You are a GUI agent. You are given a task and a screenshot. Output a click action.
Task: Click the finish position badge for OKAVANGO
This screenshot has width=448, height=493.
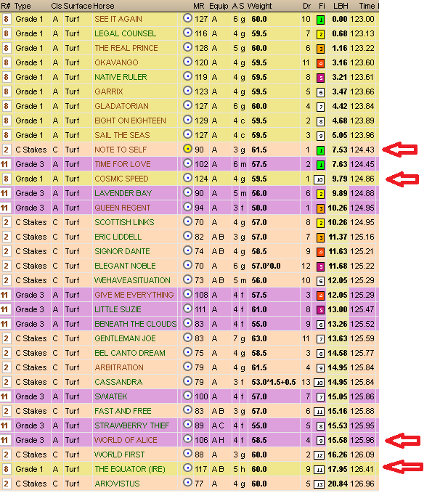pyautogui.click(x=320, y=62)
